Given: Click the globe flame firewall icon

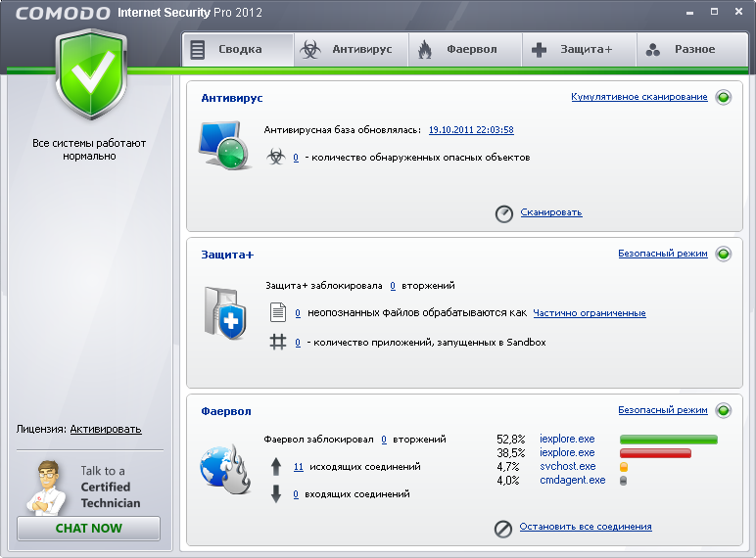Looking at the screenshot, I should (x=225, y=469).
